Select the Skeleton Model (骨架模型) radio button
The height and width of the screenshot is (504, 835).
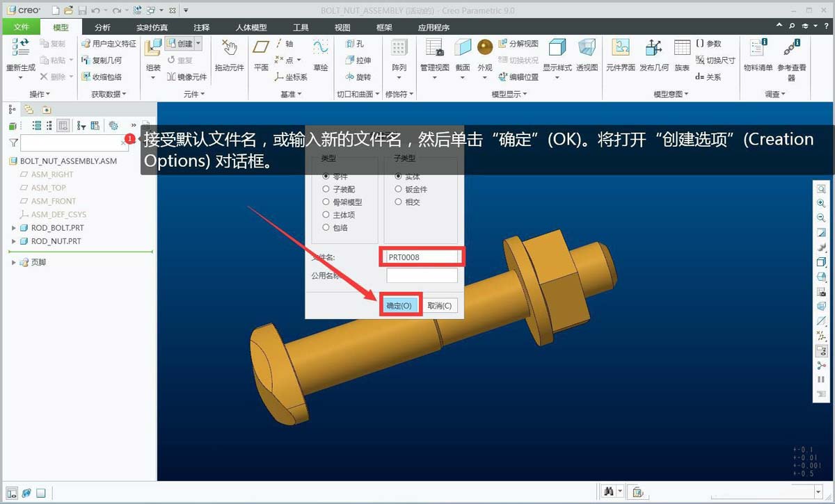point(326,202)
